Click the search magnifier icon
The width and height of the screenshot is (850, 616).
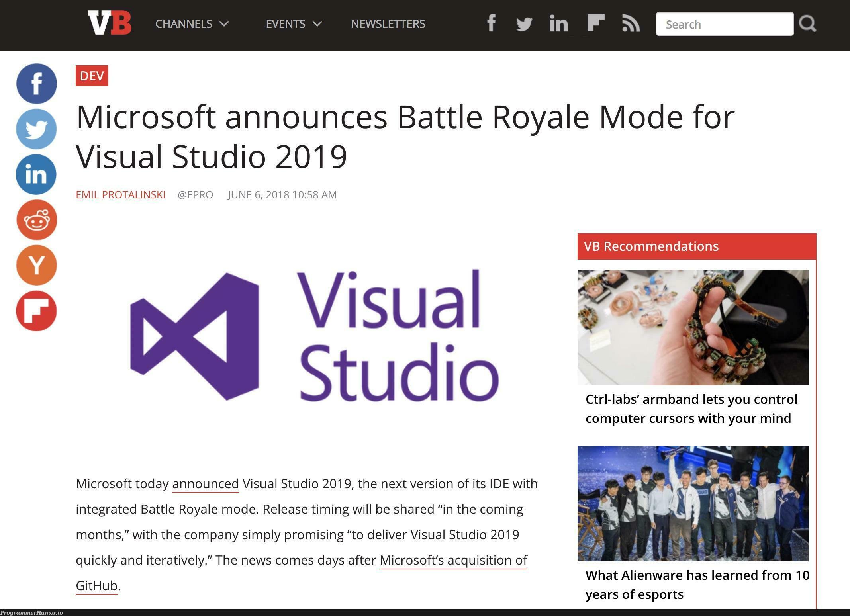807,23
